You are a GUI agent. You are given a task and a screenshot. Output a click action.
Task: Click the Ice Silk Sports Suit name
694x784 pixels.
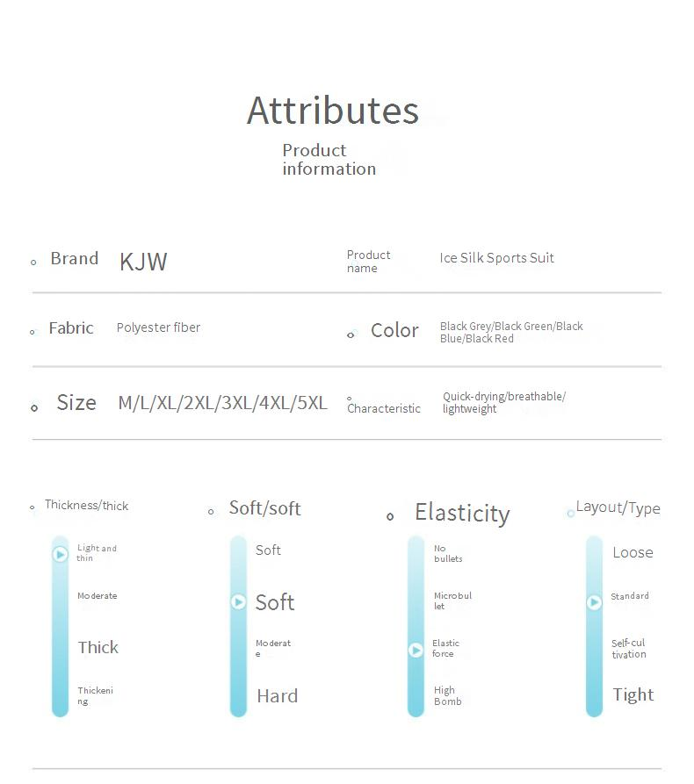tap(496, 258)
